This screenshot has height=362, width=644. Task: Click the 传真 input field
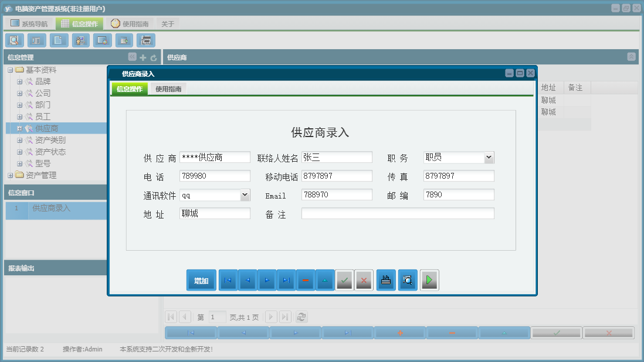459,176
